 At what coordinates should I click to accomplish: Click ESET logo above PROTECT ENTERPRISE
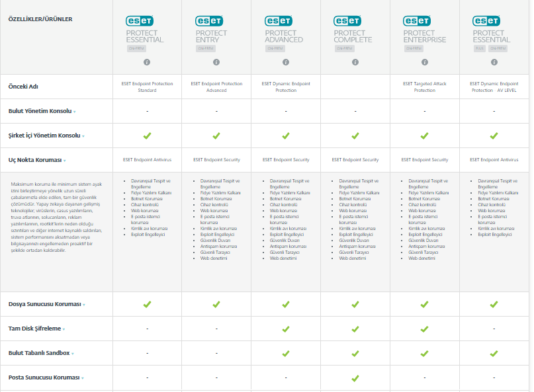417,21
